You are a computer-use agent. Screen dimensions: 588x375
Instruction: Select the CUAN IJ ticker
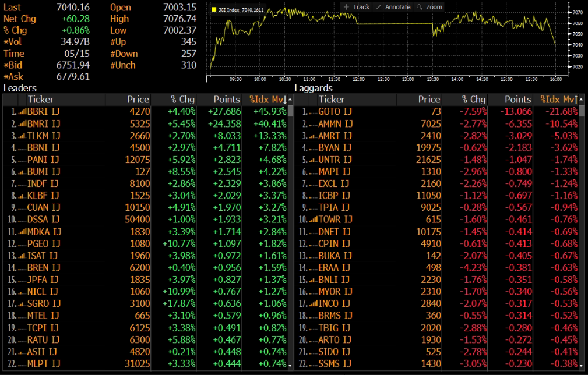(x=44, y=207)
